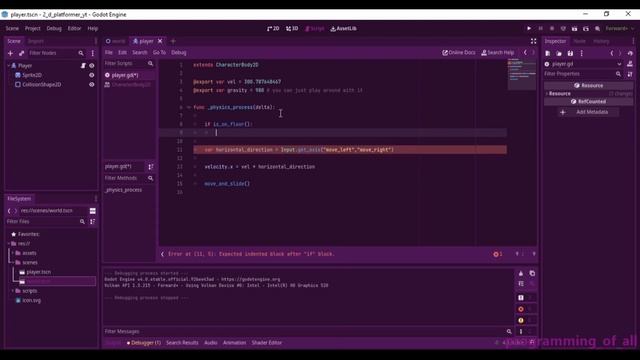Open the Editor menu
This screenshot has width=640, height=360.
pyautogui.click(x=74, y=29)
